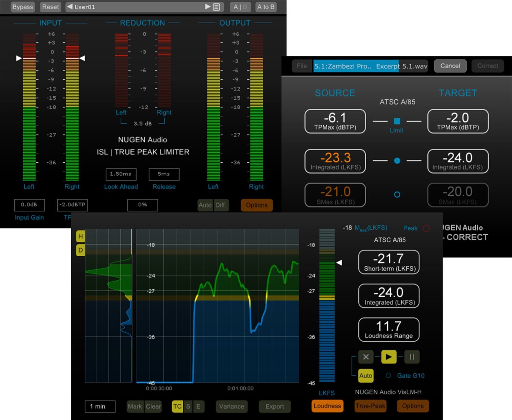Click the Mark button in VisLM

point(135,406)
